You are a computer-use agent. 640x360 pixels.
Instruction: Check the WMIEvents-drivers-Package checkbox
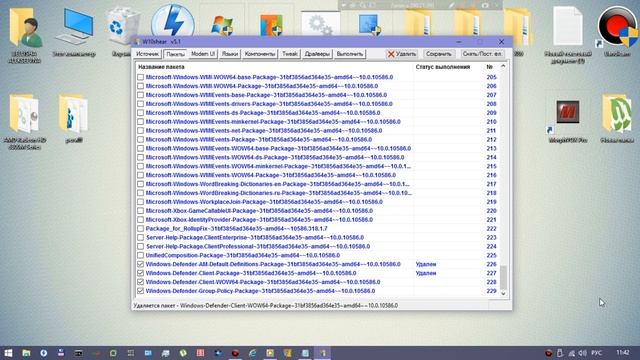(140, 104)
